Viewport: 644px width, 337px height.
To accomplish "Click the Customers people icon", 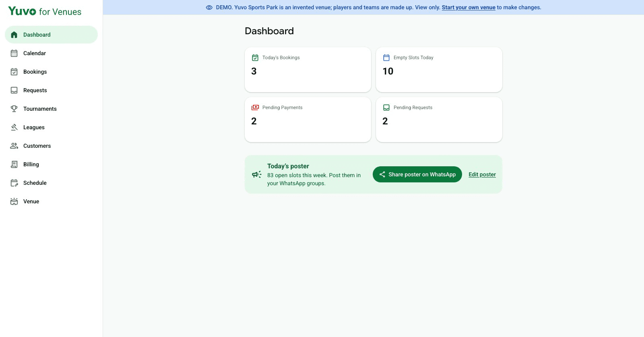I will tap(14, 146).
